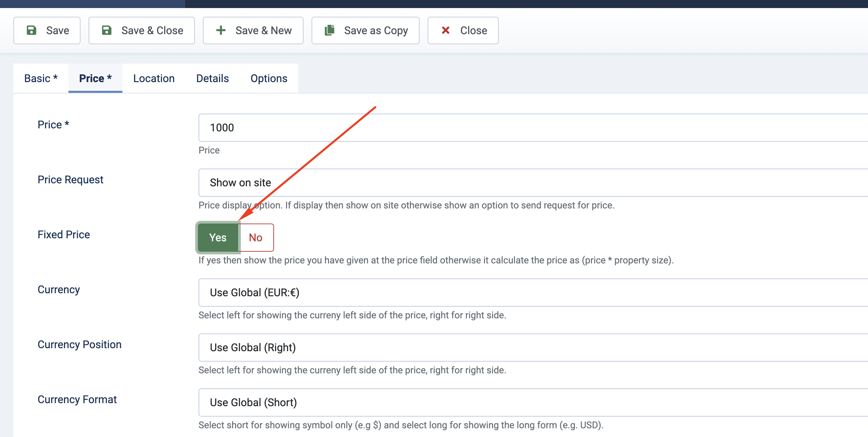The width and height of the screenshot is (868, 437).
Task: Click into the Price input field
Action: point(532,128)
